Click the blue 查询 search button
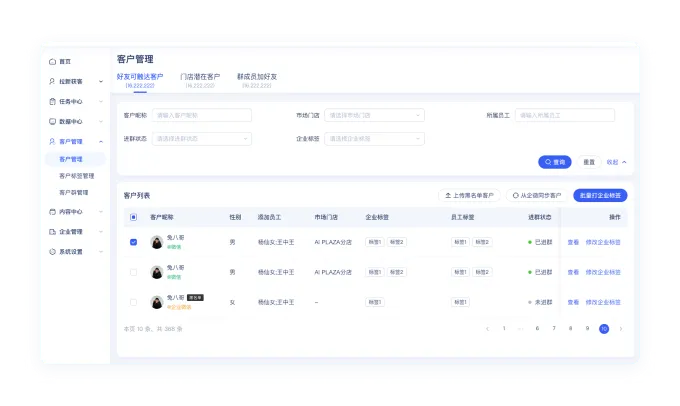This screenshot has height=406, width=680. [554, 162]
